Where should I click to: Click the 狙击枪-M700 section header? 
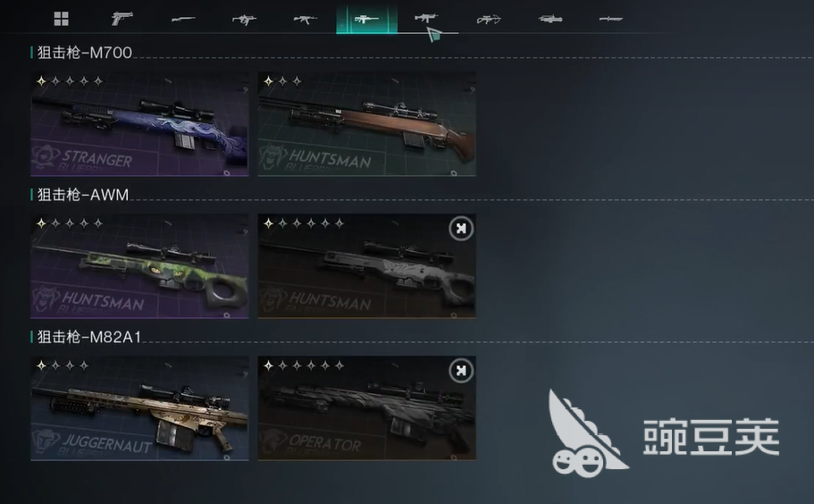pyautogui.click(x=85, y=53)
